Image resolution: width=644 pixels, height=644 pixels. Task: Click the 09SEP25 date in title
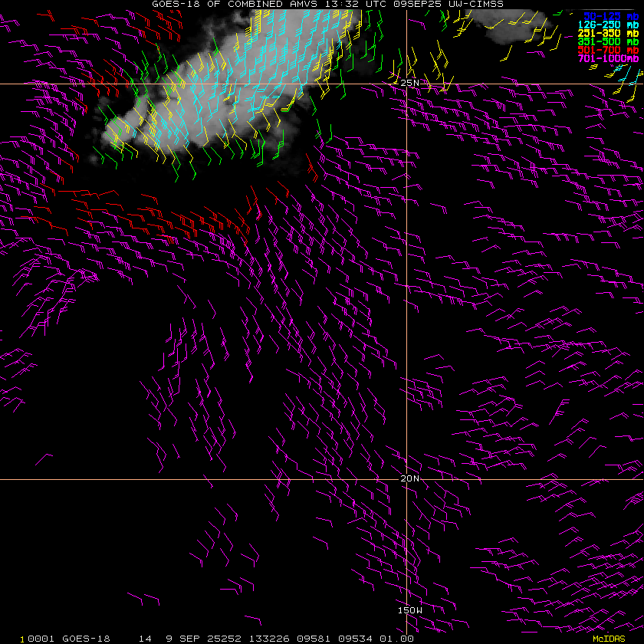[417, 4]
